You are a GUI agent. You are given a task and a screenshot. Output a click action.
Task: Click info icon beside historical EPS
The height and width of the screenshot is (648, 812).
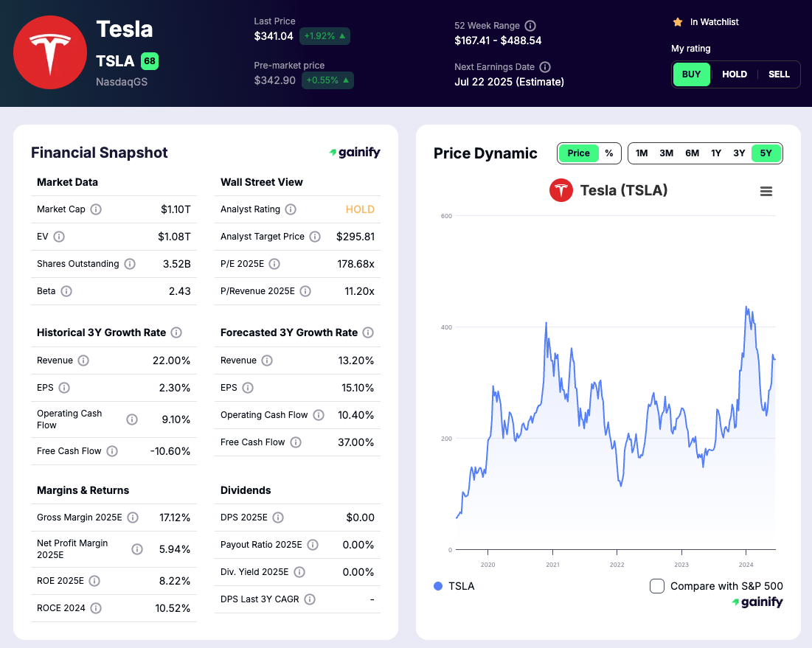tap(64, 388)
